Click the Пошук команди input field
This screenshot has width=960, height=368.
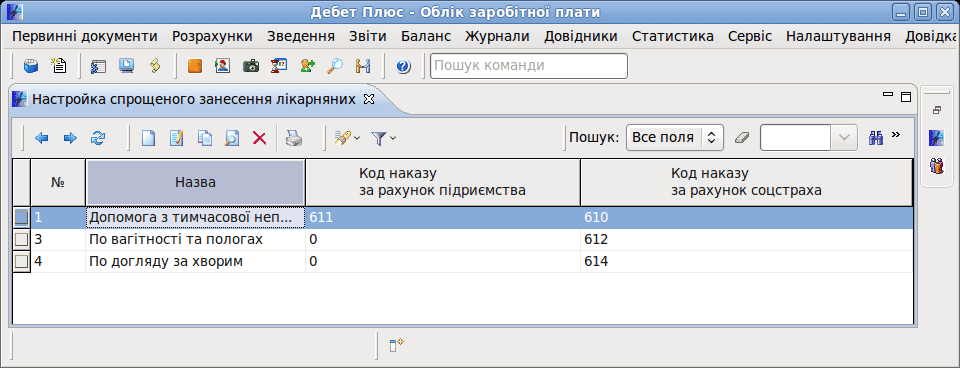(529, 66)
